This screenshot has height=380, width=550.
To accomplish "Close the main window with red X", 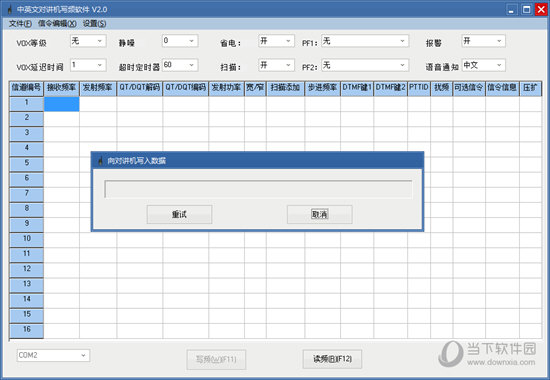I will pos(541,9).
